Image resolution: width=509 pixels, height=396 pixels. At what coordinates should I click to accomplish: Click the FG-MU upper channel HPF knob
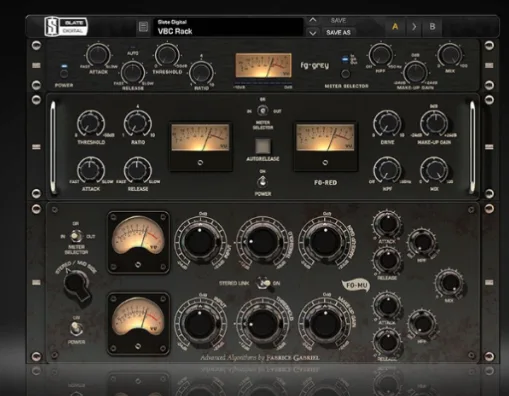click(x=423, y=242)
